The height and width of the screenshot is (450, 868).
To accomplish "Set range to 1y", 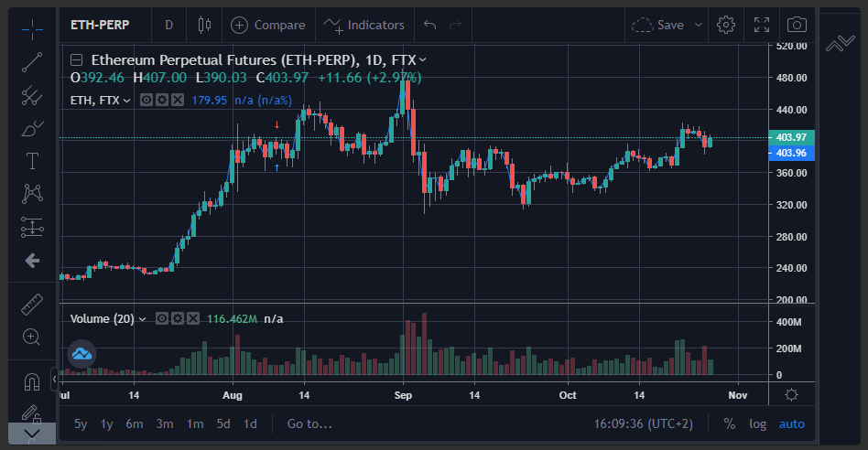I will pos(107,424).
